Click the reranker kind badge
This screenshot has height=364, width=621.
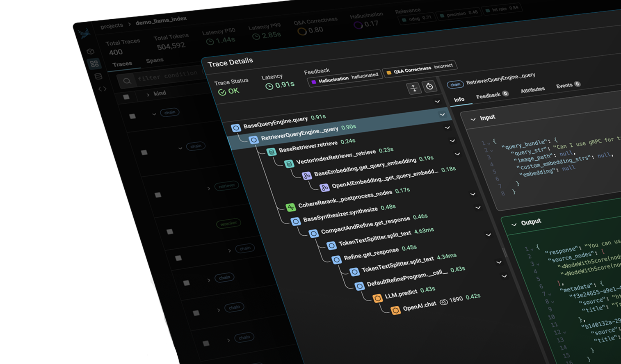click(228, 223)
